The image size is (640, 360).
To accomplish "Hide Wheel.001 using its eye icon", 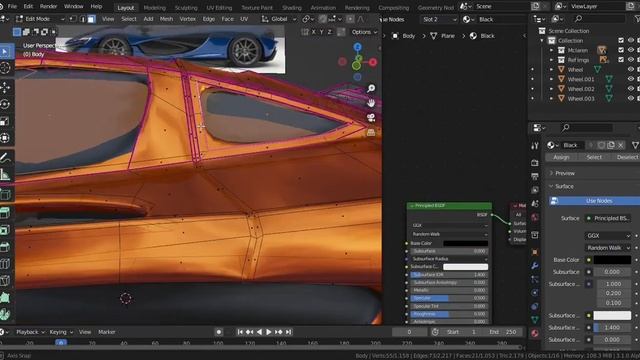I will click(631, 79).
